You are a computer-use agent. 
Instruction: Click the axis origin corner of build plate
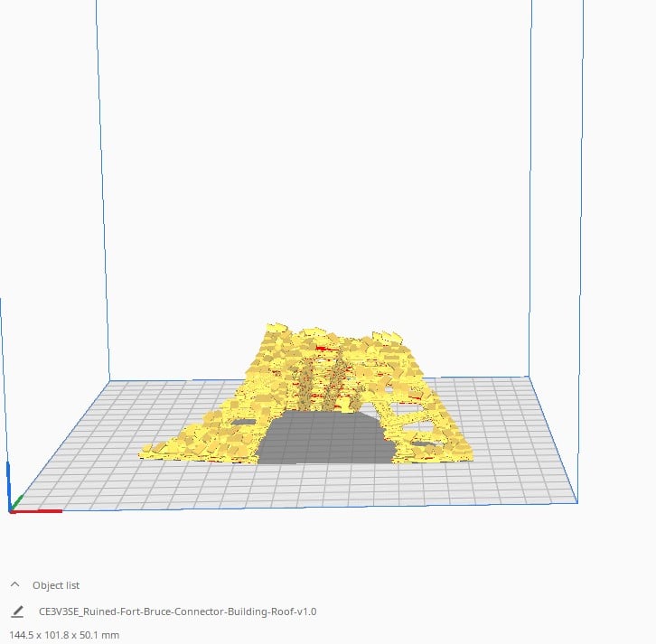click(x=11, y=511)
